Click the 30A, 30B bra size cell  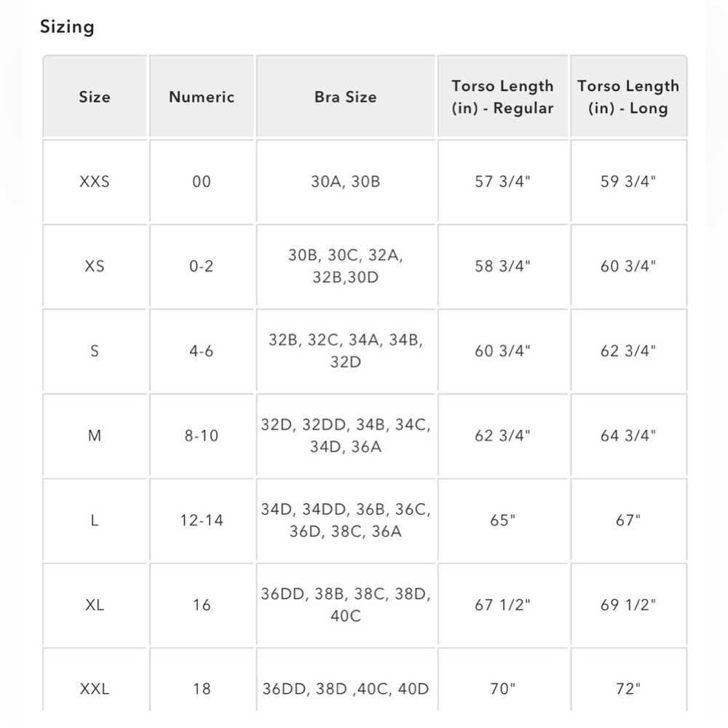coord(345,181)
